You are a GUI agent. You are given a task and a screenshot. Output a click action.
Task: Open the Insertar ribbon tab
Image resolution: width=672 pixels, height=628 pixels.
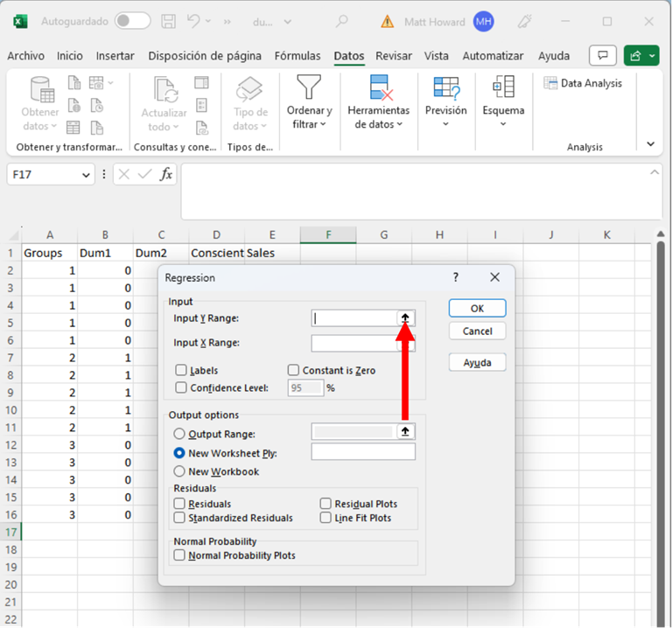pyautogui.click(x=115, y=56)
